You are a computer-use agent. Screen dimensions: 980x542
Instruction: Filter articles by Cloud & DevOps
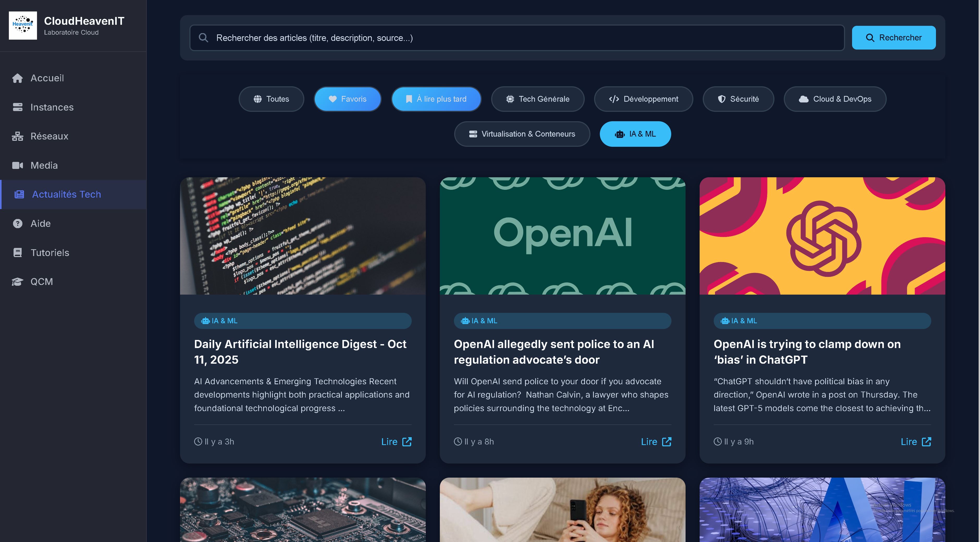(835, 99)
